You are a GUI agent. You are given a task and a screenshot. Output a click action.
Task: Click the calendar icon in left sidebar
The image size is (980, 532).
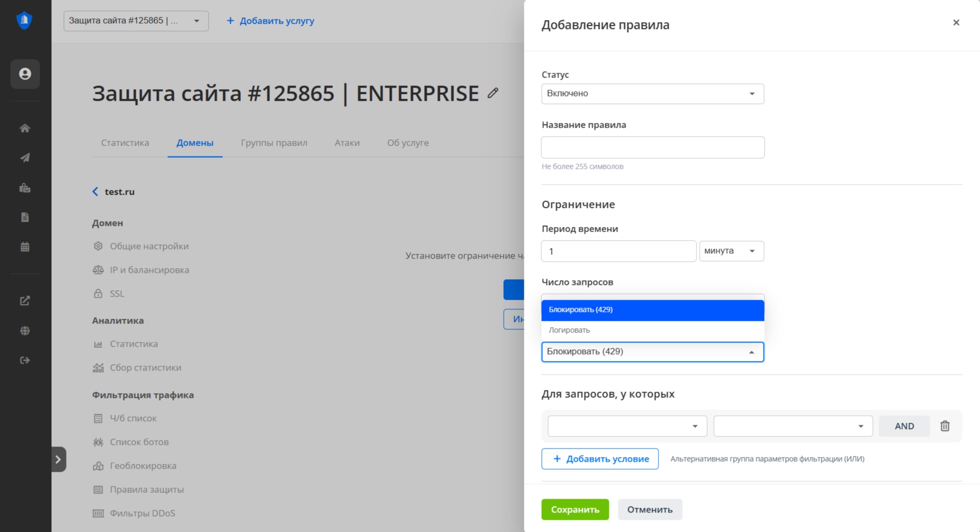tap(25, 247)
